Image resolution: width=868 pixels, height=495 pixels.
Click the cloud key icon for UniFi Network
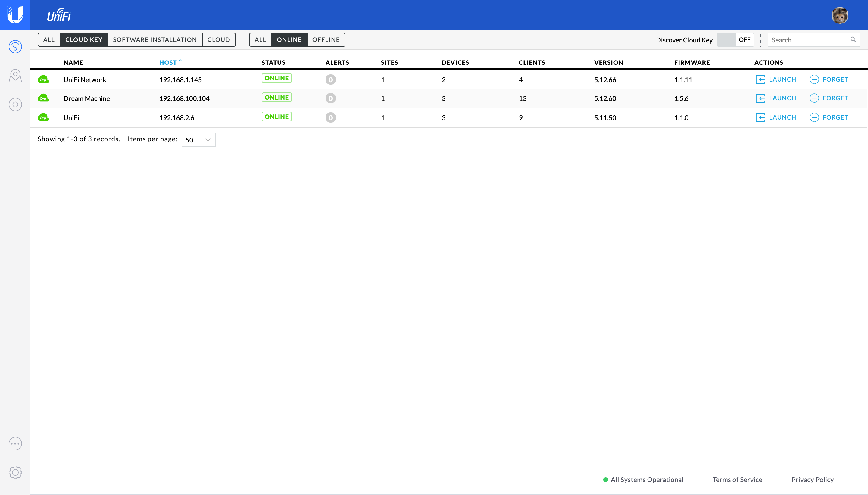pyautogui.click(x=43, y=79)
